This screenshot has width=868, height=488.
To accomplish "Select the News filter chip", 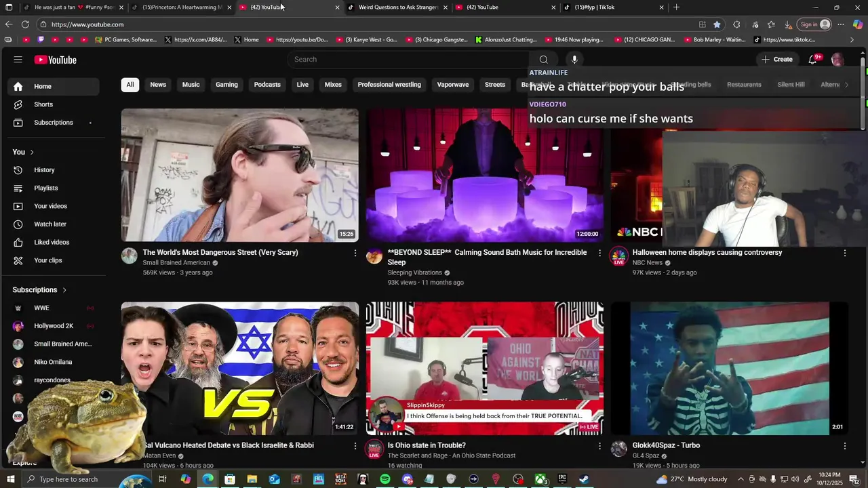I will (x=158, y=85).
